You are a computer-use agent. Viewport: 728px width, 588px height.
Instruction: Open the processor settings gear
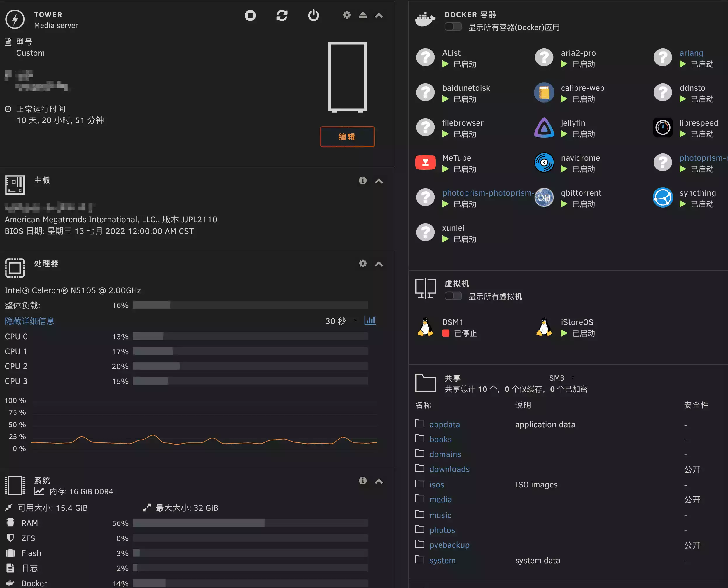363,263
